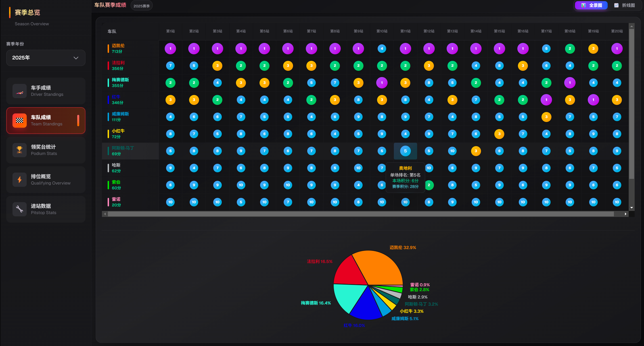Click the trophy Podium Stats icon
Viewport: 644px width, 346px height.
20,150
